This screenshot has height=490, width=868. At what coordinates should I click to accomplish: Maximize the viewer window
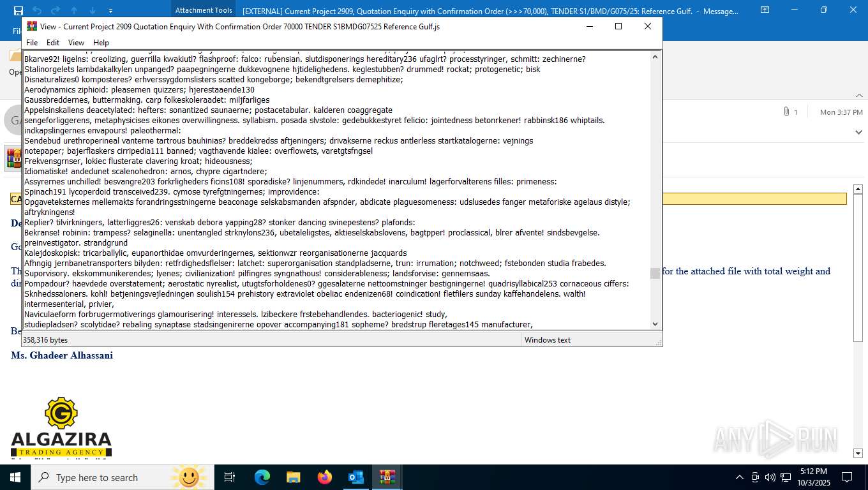click(618, 26)
